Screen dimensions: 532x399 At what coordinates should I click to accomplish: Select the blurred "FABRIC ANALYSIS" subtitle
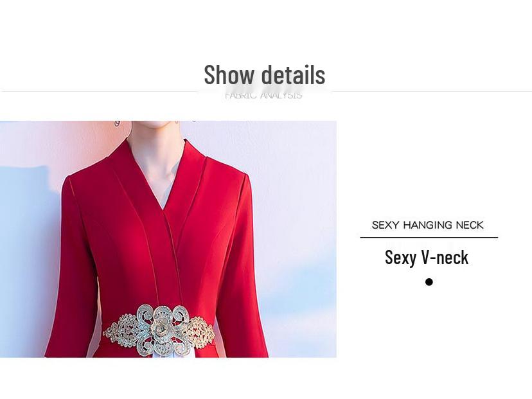click(x=263, y=95)
